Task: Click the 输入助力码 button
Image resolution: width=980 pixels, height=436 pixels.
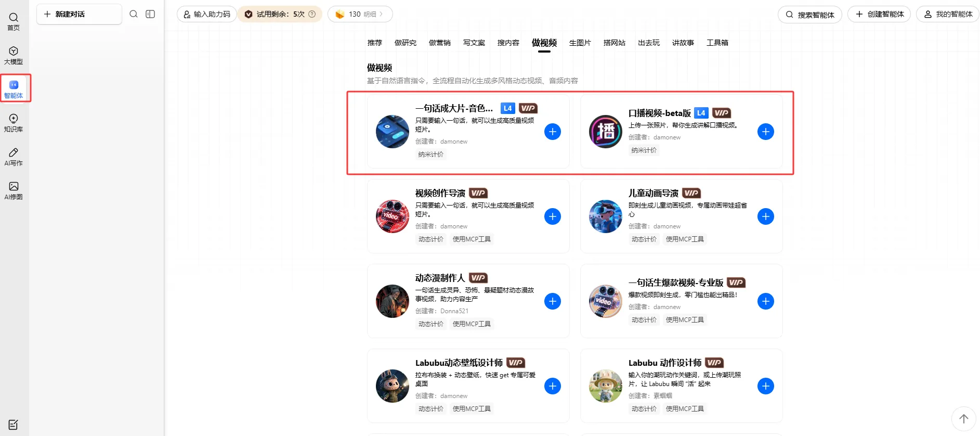Action: (x=207, y=14)
